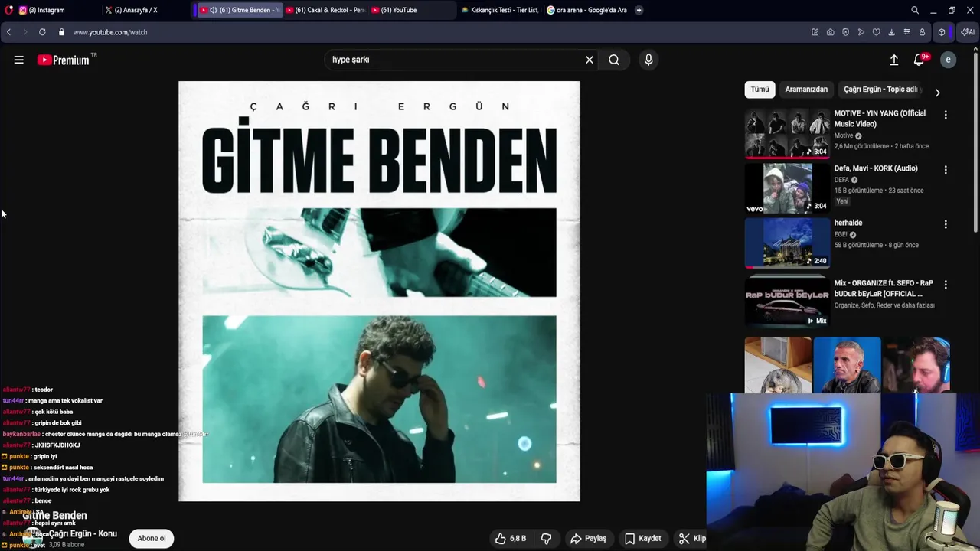980x551 pixels.
Task: Click the hype şarkı search field
Action: pos(456,60)
